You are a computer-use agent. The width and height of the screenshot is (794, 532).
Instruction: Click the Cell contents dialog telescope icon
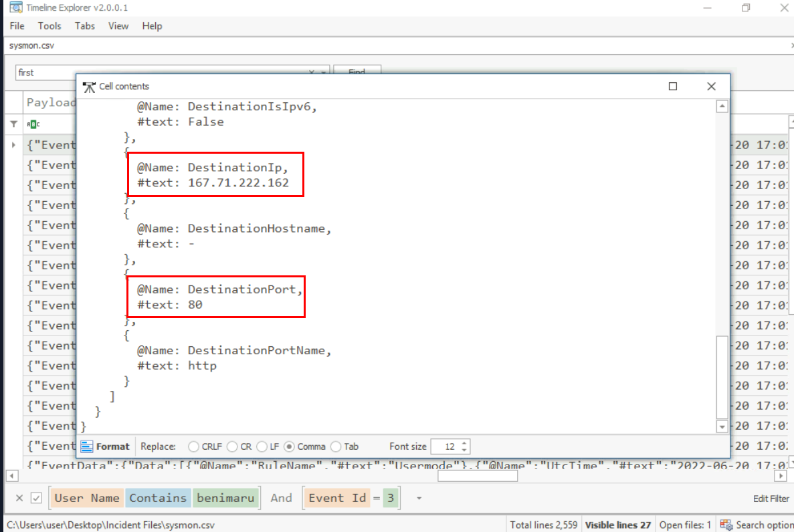89,87
